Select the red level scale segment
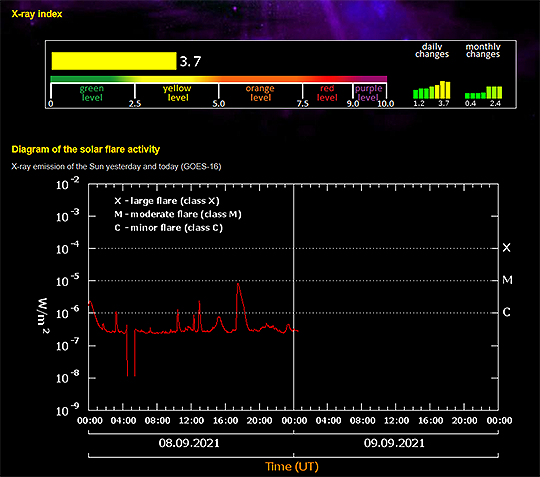 click(327, 93)
